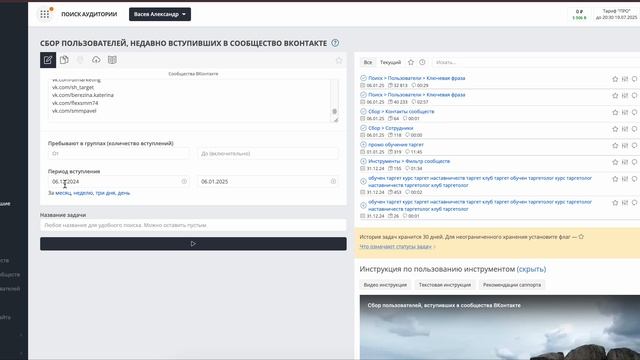This screenshot has width=640, height=360.
Task: Open settings sliders icon for 40 233 task
Action: click(625, 96)
